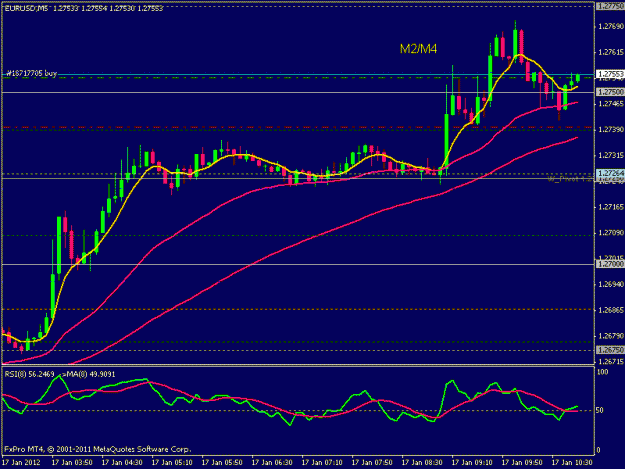
Task: Click the 17 Jan 03:50 time label
Action: pos(72,463)
